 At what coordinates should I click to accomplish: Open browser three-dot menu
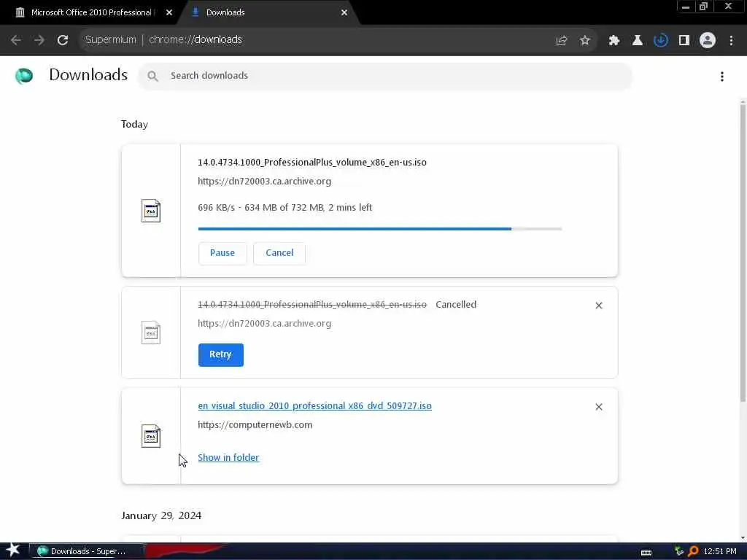[x=731, y=41]
